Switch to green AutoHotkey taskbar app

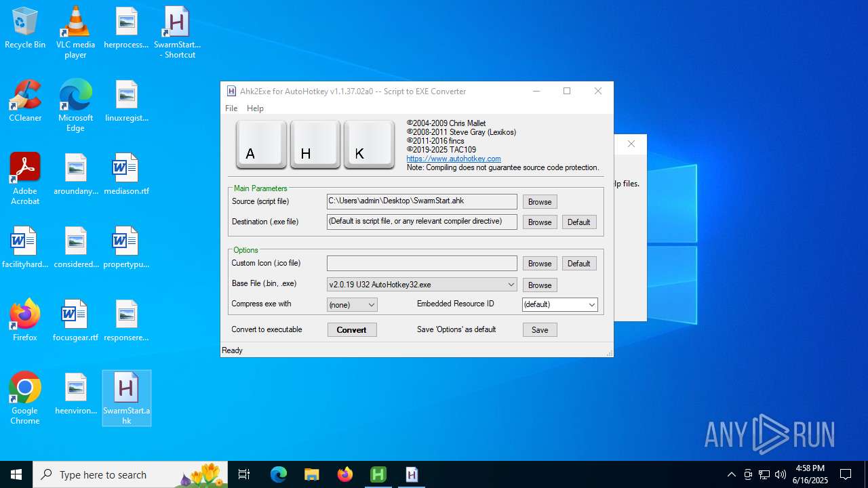(x=378, y=474)
